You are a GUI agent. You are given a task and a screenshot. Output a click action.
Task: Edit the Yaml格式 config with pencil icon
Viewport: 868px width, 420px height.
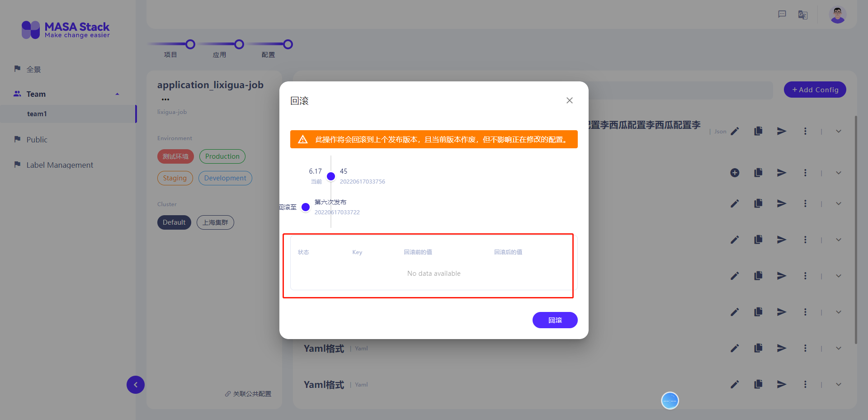tap(735, 348)
